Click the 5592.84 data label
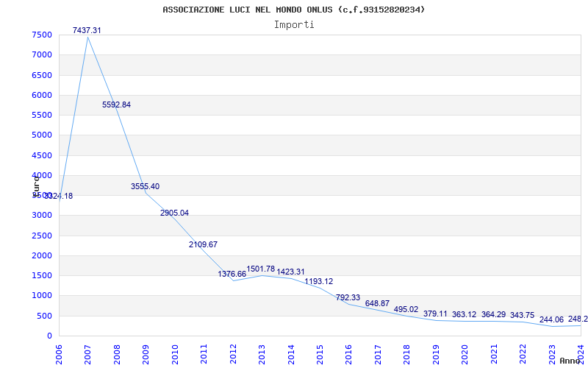Image resolution: width=588 pixels, height=368 pixels. (x=117, y=105)
